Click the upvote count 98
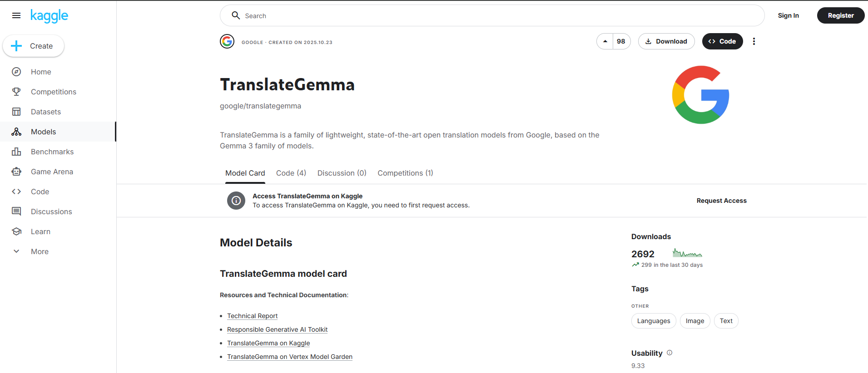The width and height of the screenshot is (868, 373). tap(621, 41)
